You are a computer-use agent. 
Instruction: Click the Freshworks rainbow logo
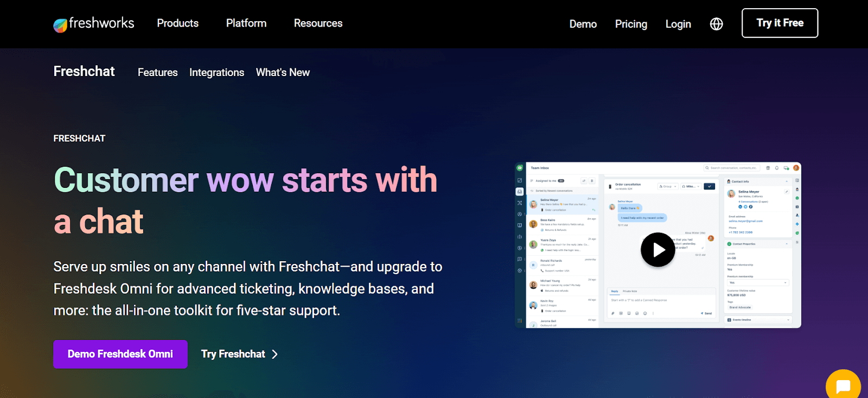60,24
